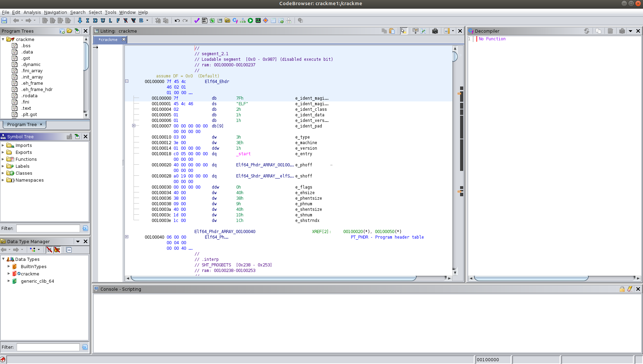643x364 pixels.
Task: Open the Data Type Manager DT icon
Action: tap(227, 20)
